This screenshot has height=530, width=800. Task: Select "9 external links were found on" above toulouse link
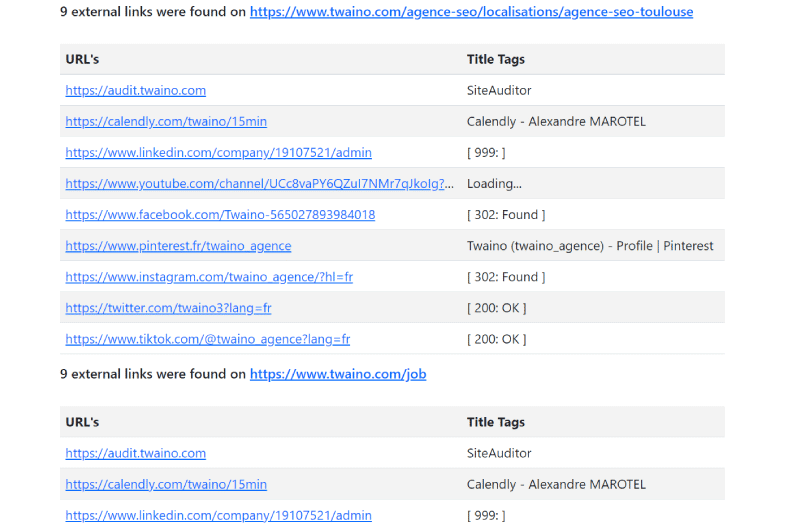point(153,12)
